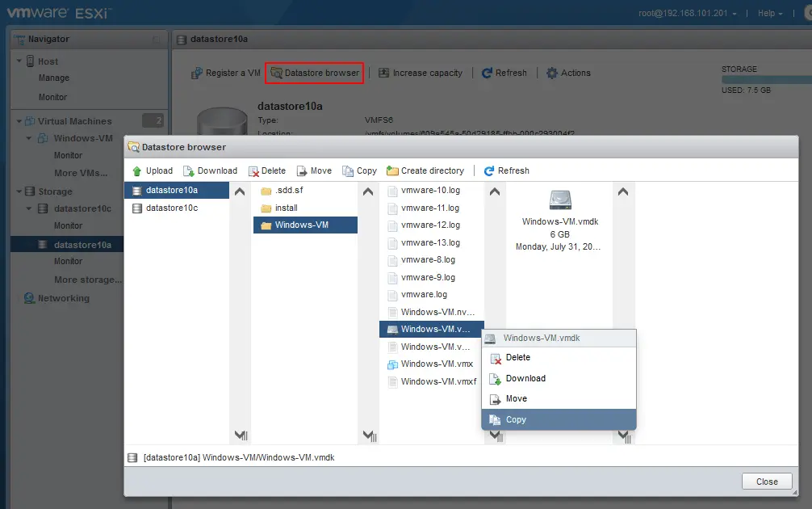Screen dimensions: 812x509
Task: Click the datastore10c icon in browser list
Action: (x=137, y=208)
